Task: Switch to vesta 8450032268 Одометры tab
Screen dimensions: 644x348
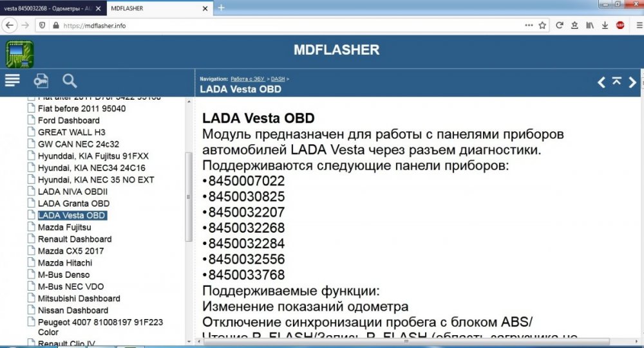Action: [48, 8]
